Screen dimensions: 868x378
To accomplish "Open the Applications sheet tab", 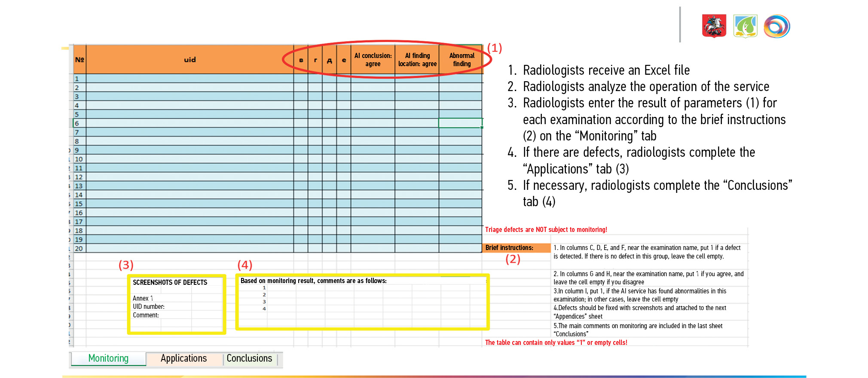I will tap(183, 358).
